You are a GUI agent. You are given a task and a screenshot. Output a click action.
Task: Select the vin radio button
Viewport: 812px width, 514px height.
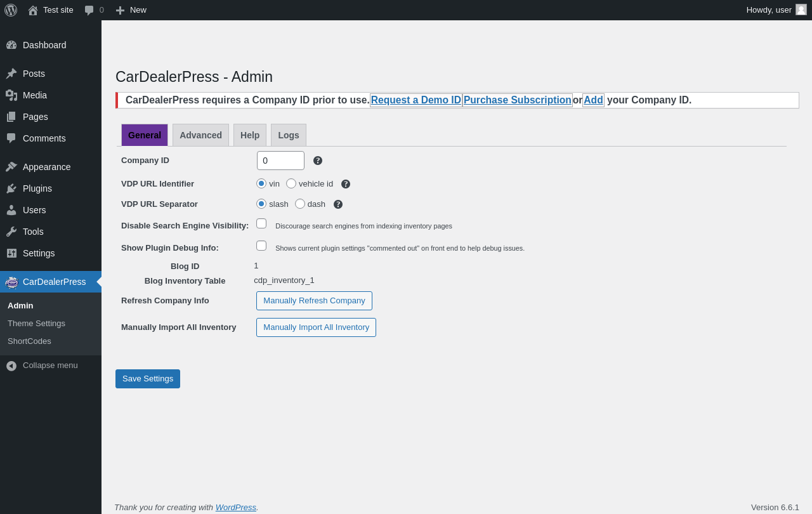coord(261,183)
